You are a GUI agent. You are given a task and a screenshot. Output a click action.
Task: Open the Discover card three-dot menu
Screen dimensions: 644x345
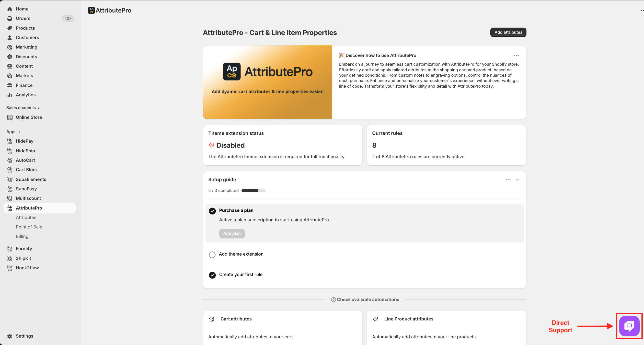click(516, 55)
